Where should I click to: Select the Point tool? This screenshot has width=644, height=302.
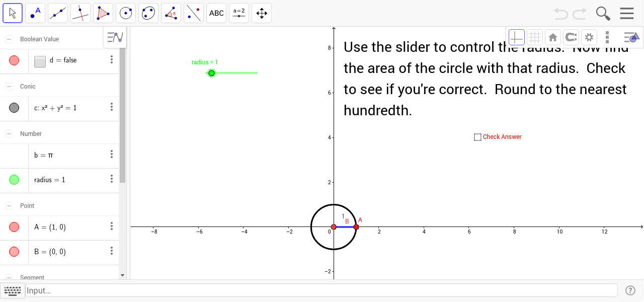[35, 13]
